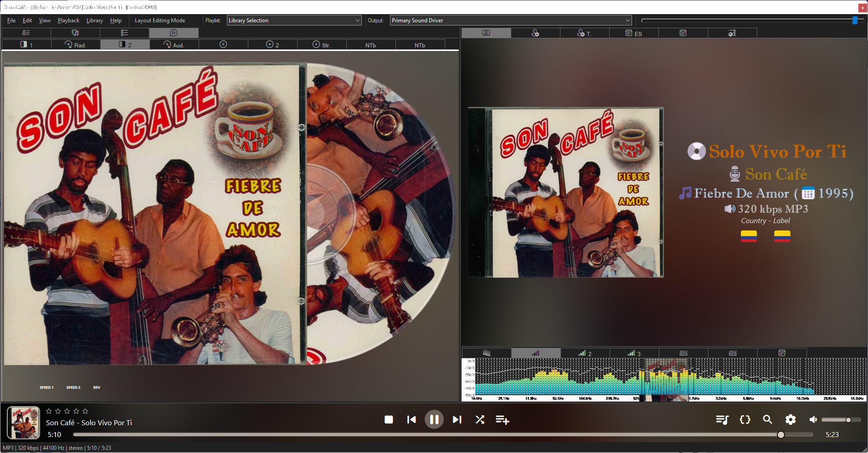868x453 pixels.
Task: Select the calendar ES tab
Action: [634, 33]
